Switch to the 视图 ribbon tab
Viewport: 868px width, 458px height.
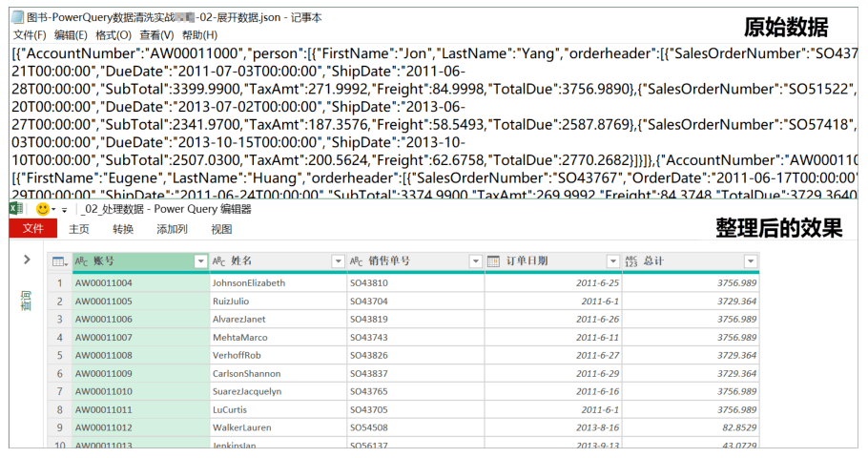pos(221,229)
